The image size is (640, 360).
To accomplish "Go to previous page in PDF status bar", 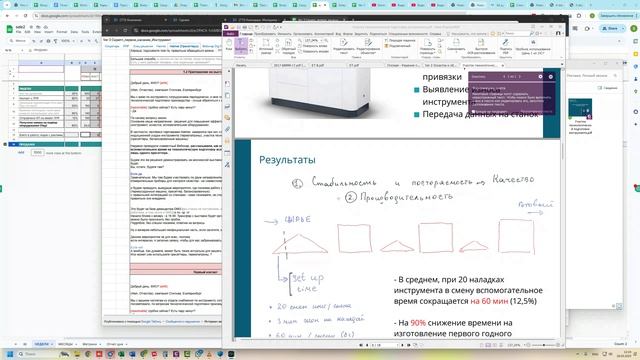I will (x=367, y=345).
